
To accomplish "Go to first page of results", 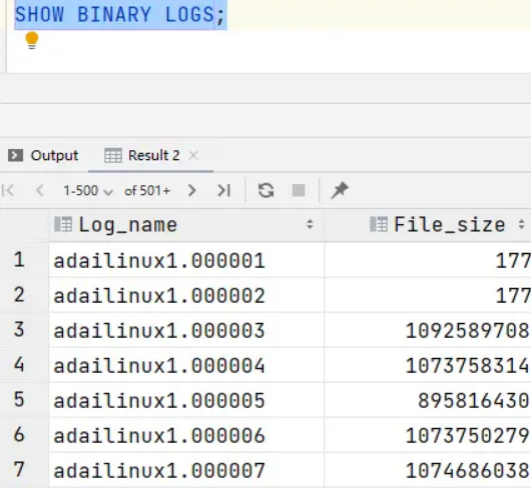I will (x=8, y=190).
